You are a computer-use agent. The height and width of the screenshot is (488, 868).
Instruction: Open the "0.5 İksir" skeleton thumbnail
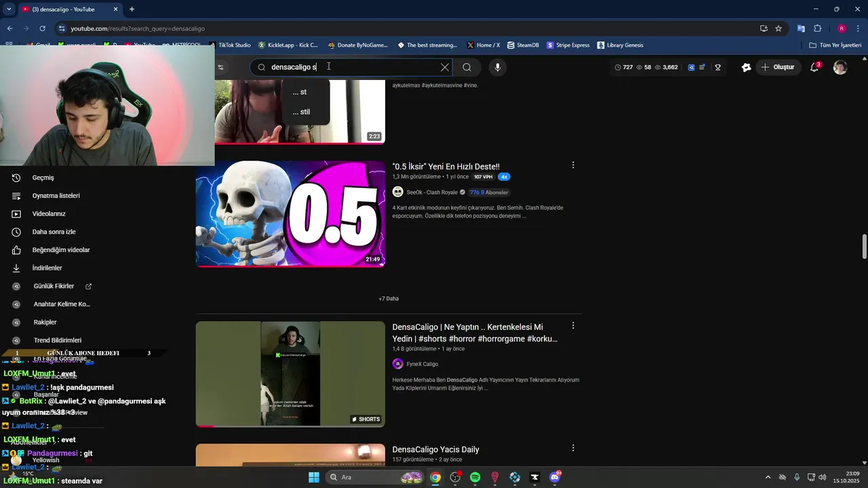290,213
